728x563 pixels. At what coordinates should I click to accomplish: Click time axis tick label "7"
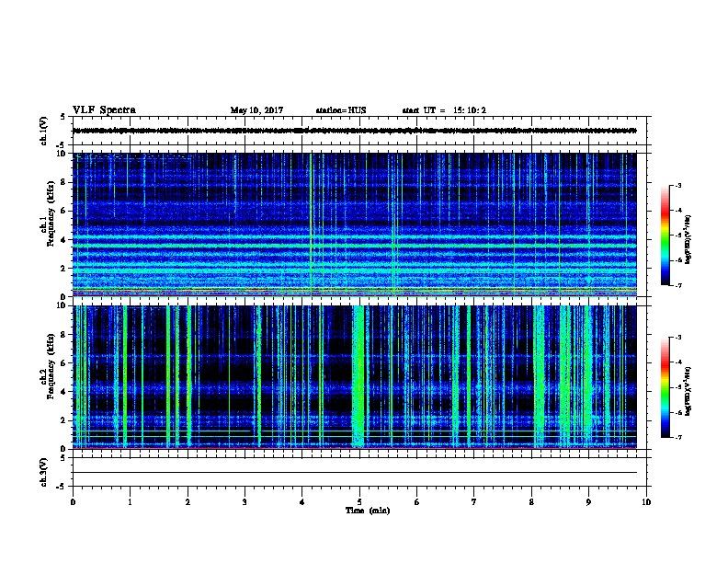(474, 502)
